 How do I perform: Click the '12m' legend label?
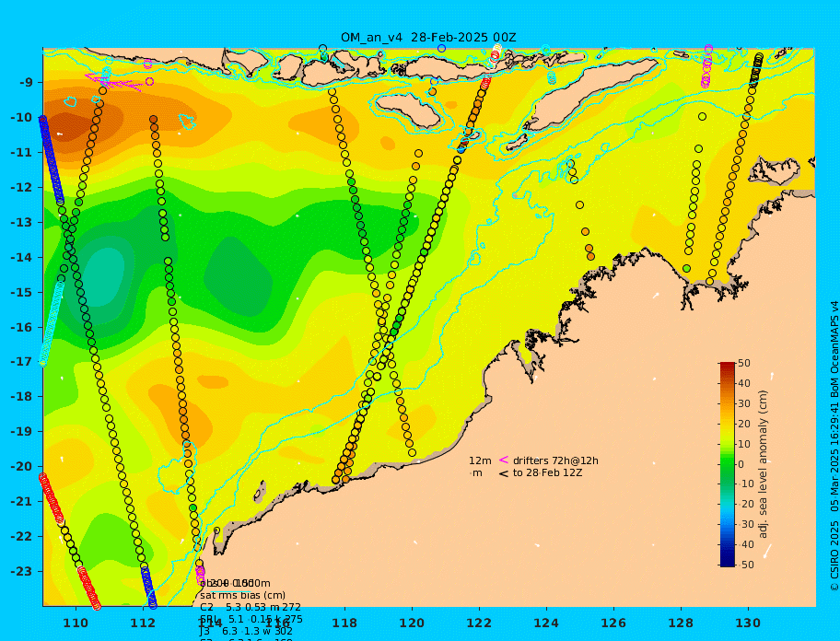[x=480, y=460]
